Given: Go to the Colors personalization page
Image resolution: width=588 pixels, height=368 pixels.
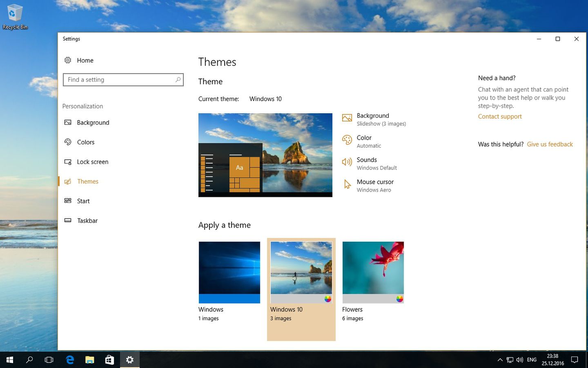Looking at the screenshot, I should [86, 142].
